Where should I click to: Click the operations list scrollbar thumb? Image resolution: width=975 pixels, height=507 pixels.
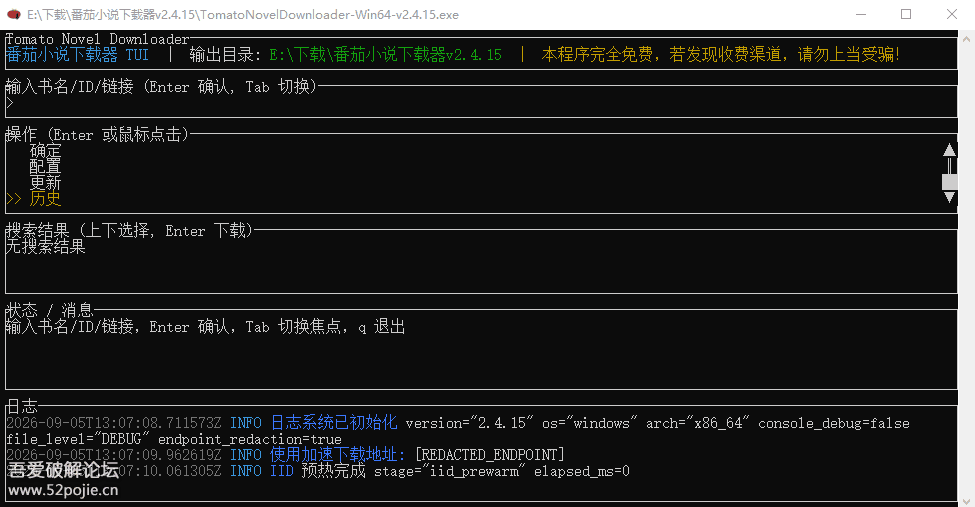click(x=949, y=182)
